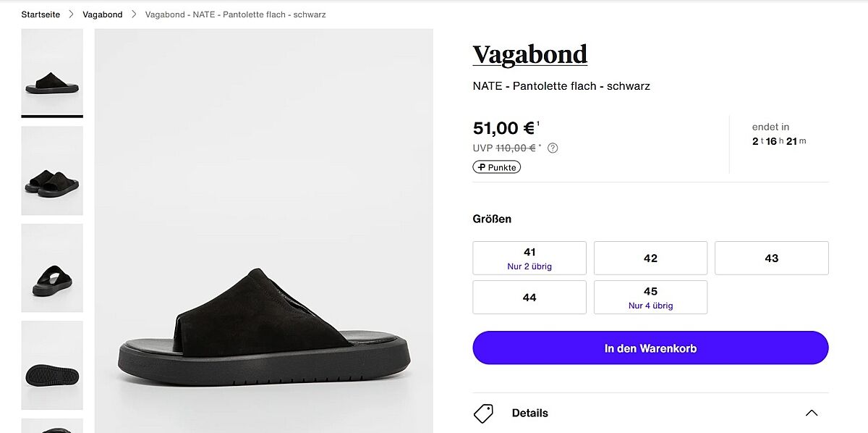Choose size 45 option

(650, 297)
